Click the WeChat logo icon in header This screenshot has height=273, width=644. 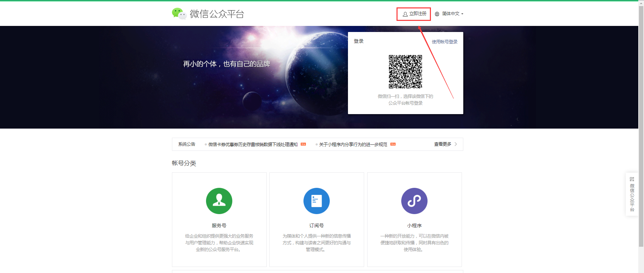click(x=179, y=13)
